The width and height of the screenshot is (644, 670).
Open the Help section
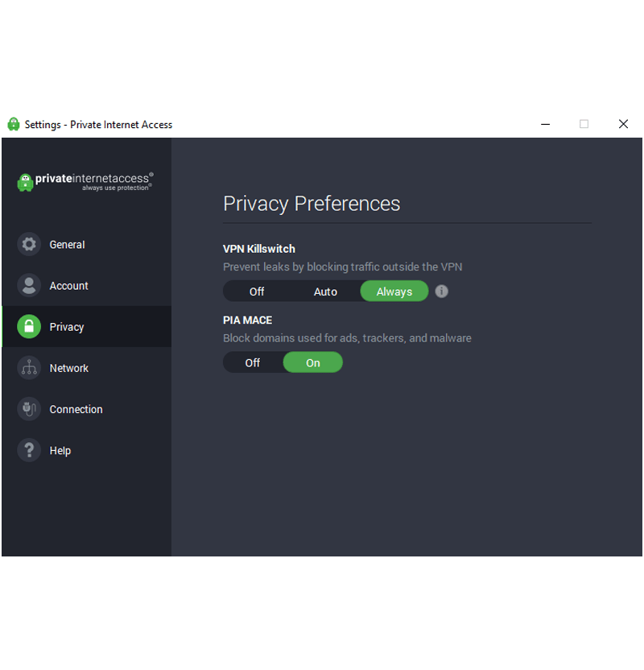pos(87,450)
